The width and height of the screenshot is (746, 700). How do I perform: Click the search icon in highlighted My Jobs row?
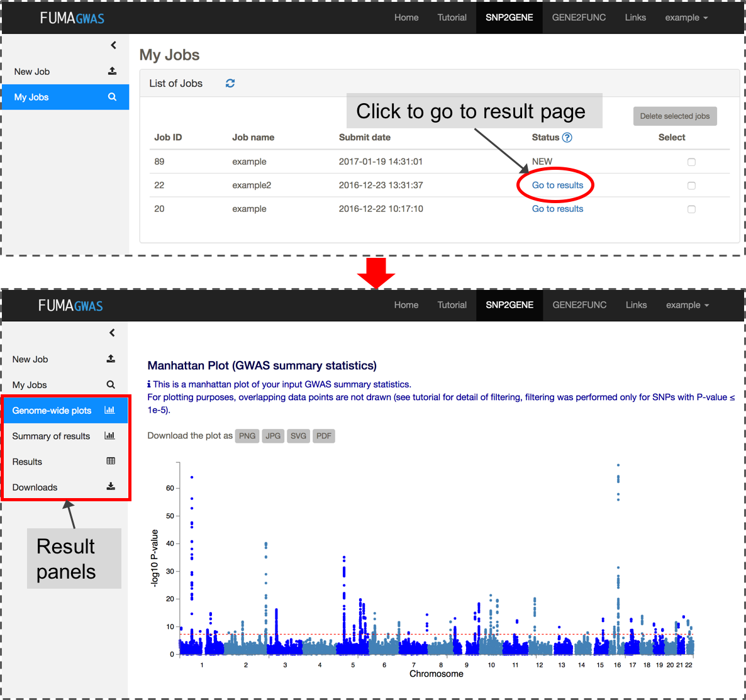tap(113, 97)
